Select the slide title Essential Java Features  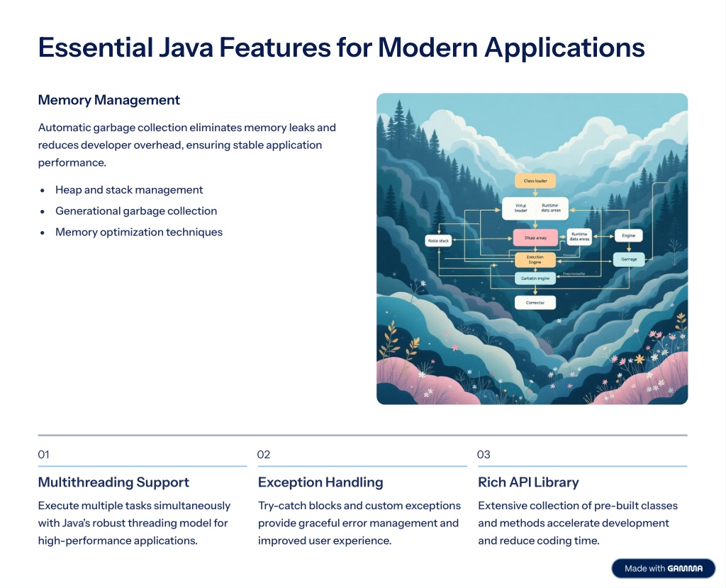[x=341, y=48]
